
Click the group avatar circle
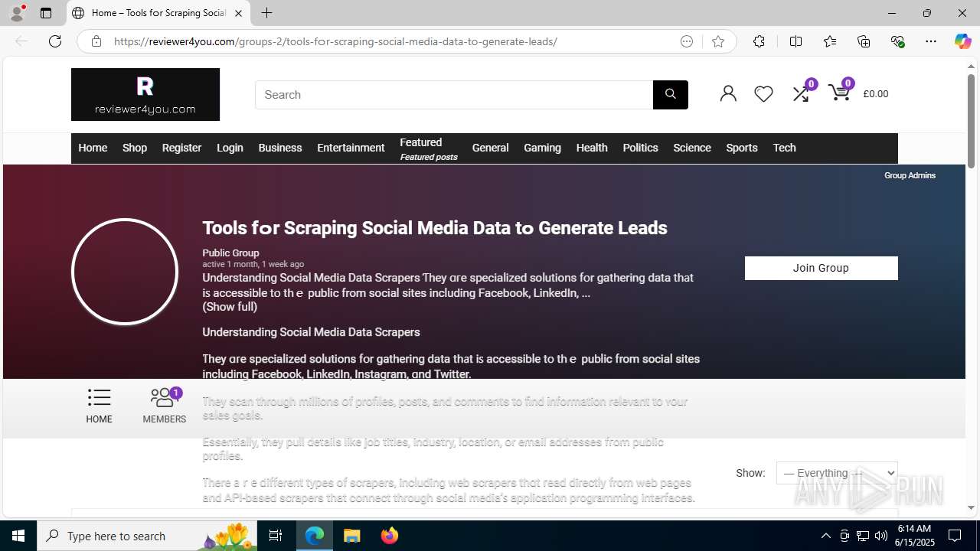point(125,272)
